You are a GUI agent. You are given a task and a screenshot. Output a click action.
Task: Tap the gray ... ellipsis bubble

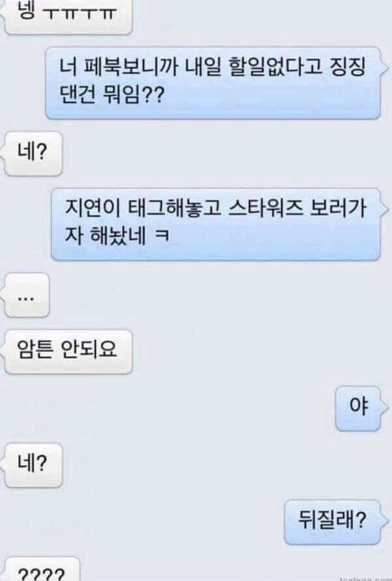tap(26, 295)
